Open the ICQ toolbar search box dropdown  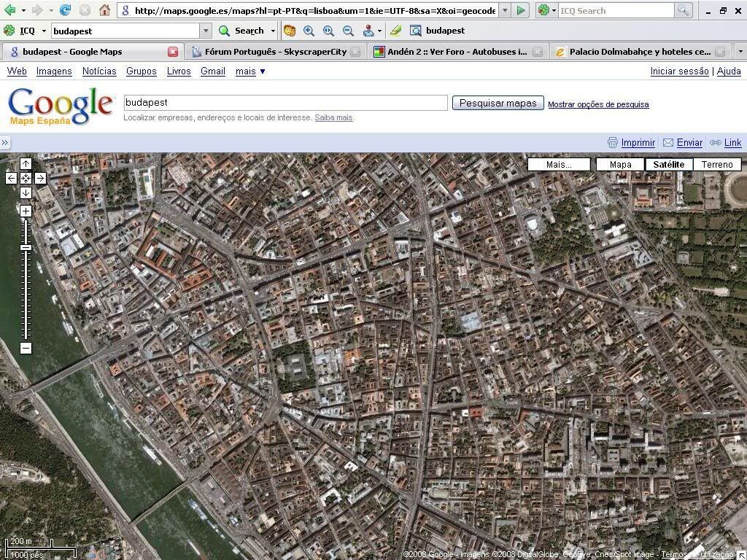(206, 31)
